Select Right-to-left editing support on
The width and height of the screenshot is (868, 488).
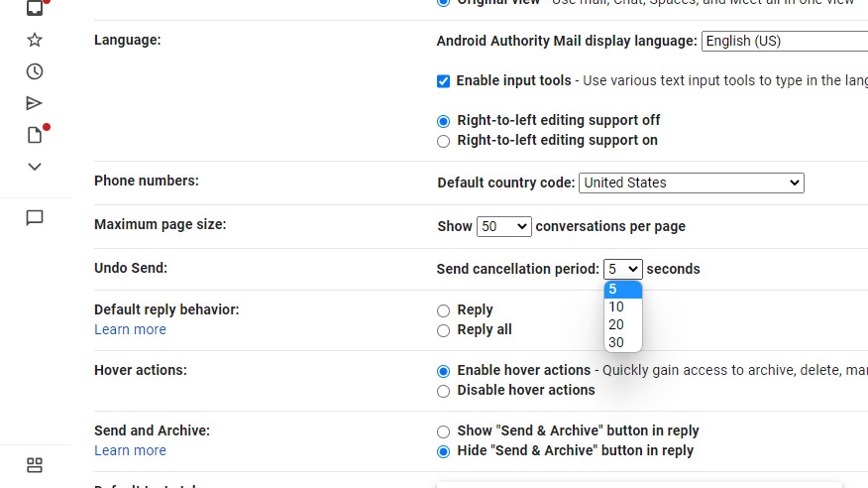click(444, 141)
